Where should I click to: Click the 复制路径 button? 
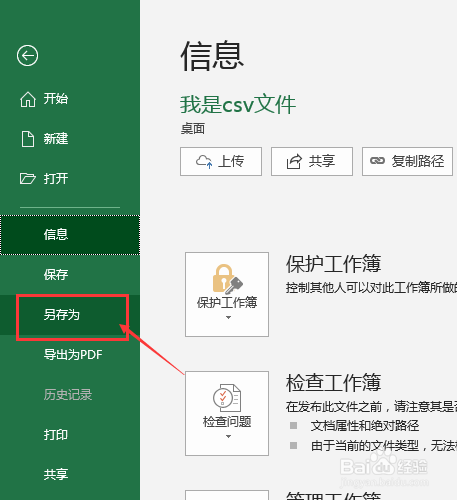click(407, 161)
